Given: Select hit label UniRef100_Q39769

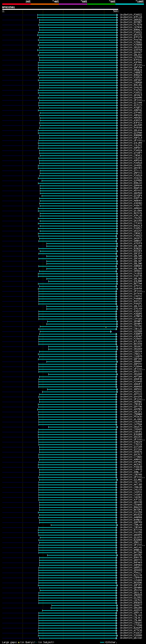Looking at the screenshot, I should 131,50.
